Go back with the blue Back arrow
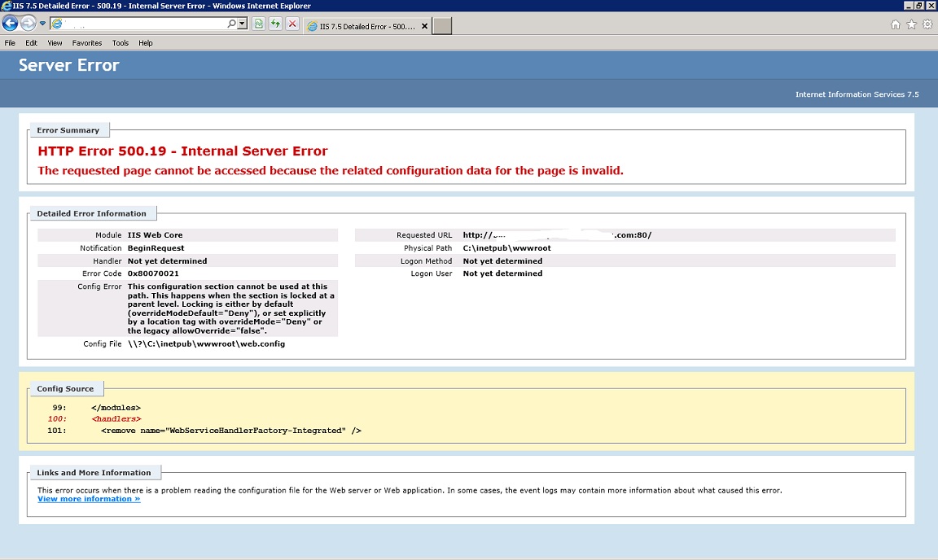Viewport: 938px width, 560px height. tap(10, 24)
